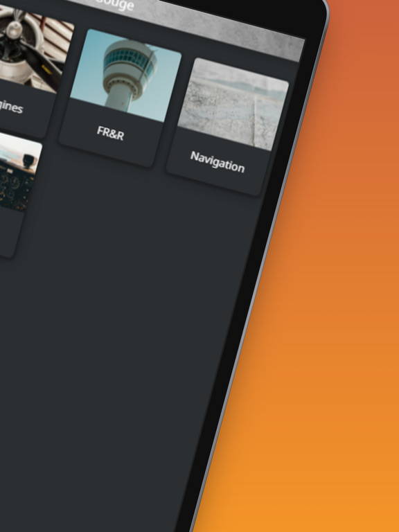Select the cockpit instruments thumbnail image
399x532 pixels.
pos(18,172)
